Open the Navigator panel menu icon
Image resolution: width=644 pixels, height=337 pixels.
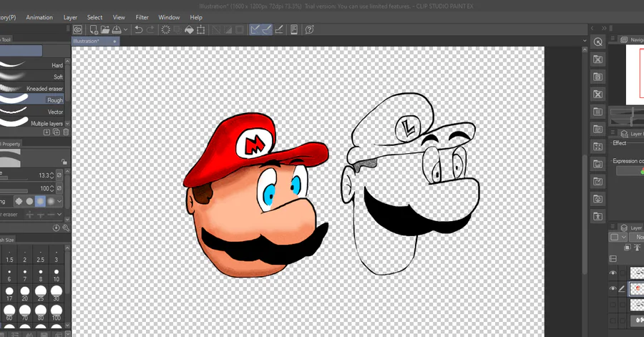613,39
